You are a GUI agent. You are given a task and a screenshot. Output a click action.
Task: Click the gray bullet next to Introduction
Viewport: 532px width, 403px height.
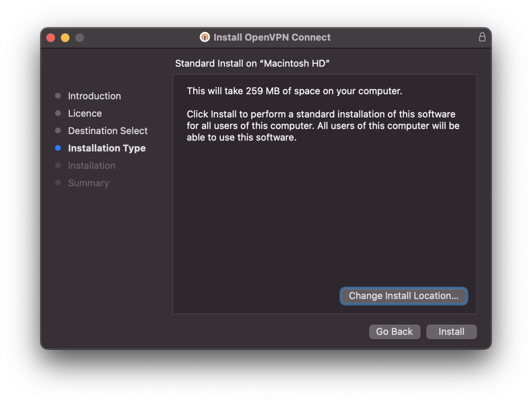[x=58, y=96]
